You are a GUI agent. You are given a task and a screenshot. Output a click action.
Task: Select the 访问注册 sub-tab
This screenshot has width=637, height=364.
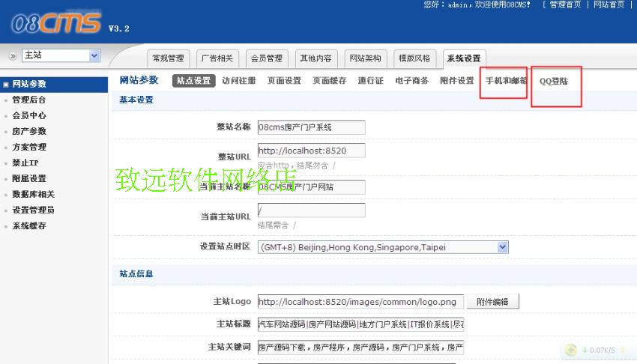pos(239,81)
